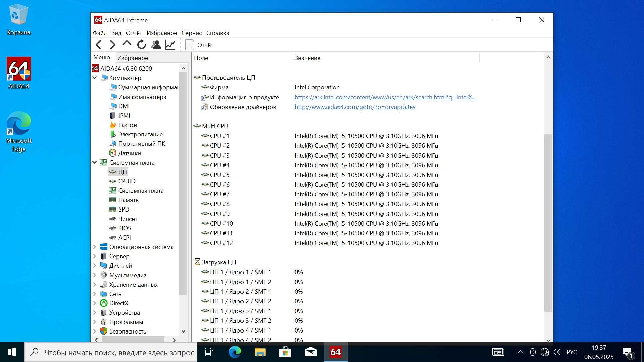The image size is (644, 362).
Task: Open the aida64.com driver updates link
Action: pos(355,107)
